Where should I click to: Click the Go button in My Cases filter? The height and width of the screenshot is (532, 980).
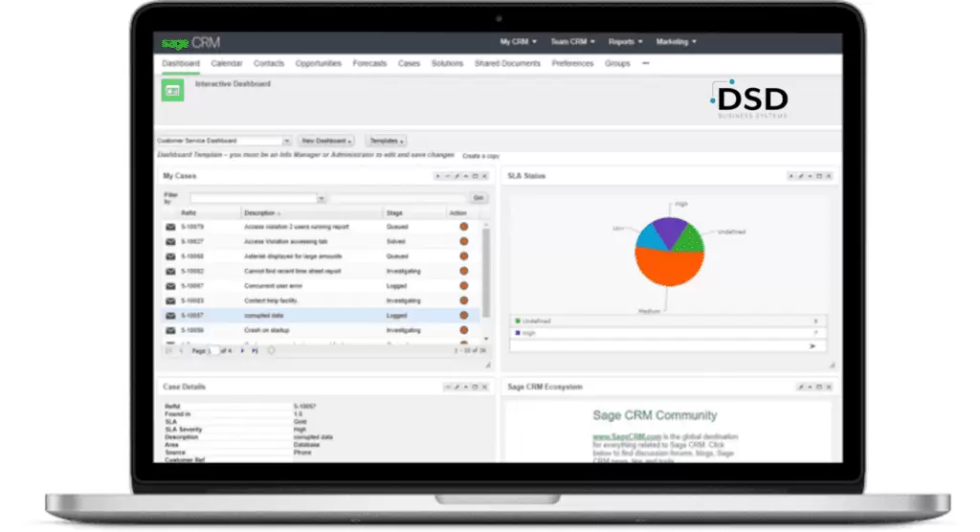479,198
